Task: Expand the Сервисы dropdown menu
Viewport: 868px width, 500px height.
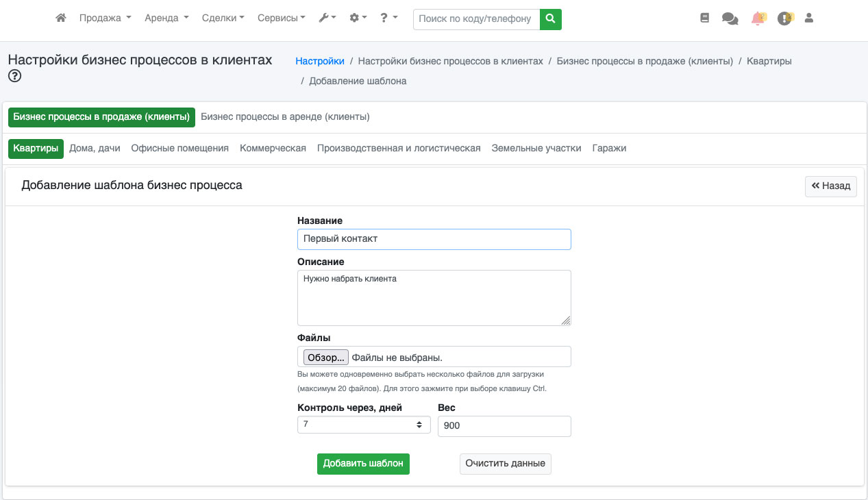Action: pyautogui.click(x=281, y=18)
